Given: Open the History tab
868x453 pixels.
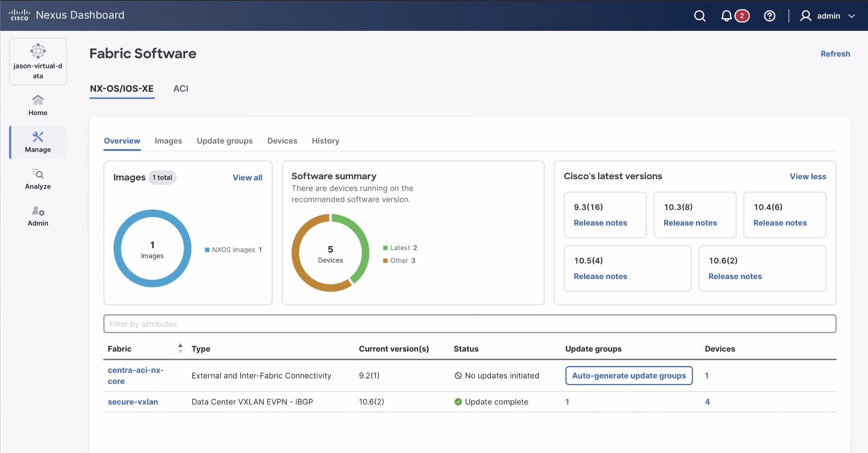Looking at the screenshot, I should (x=325, y=141).
